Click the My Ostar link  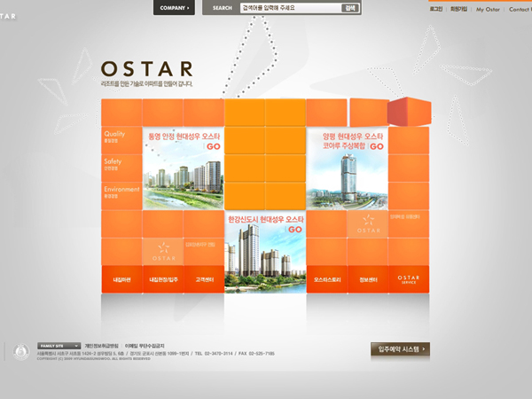(489, 9)
